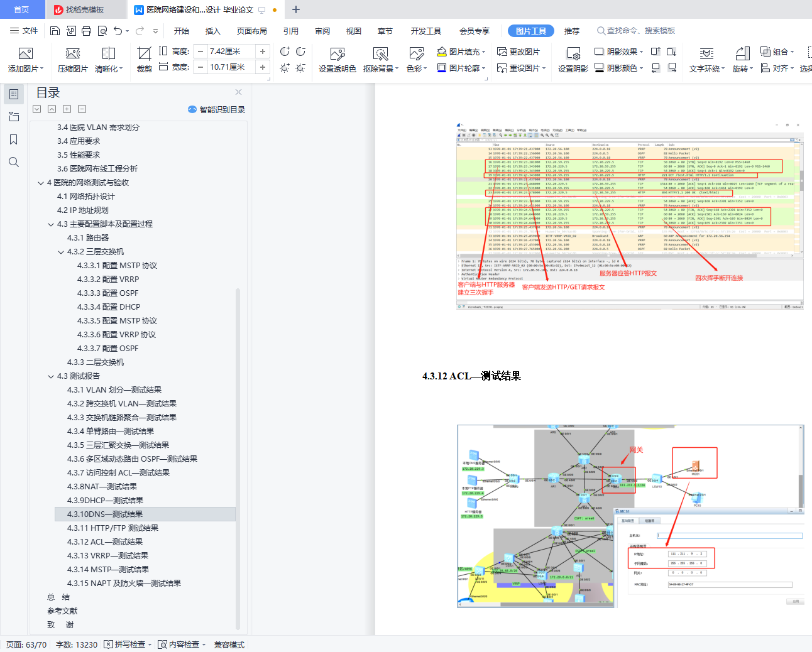Click the up-chevron box icon under 目录 title
The image size is (812, 652).
[52, 109]
